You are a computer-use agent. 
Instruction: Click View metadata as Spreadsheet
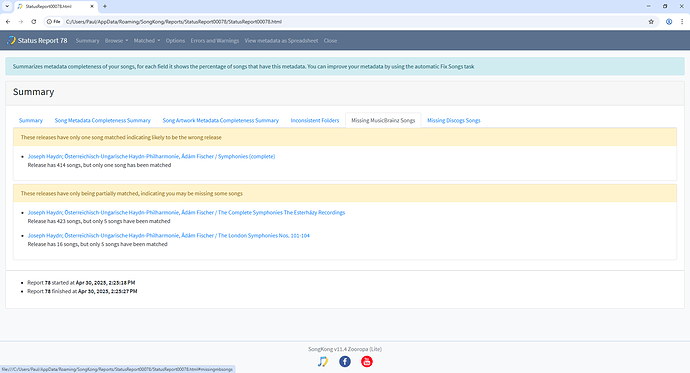281,40
